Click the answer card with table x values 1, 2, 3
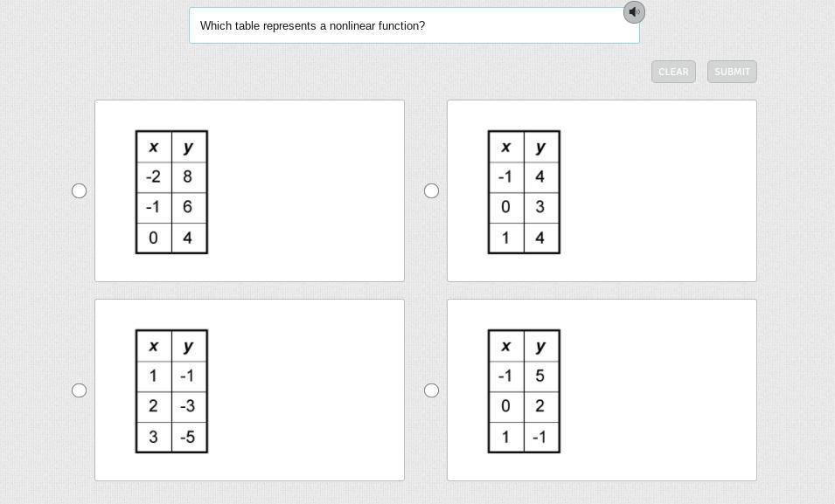Screen dimensions: 835x504 (x=249, y=390)
